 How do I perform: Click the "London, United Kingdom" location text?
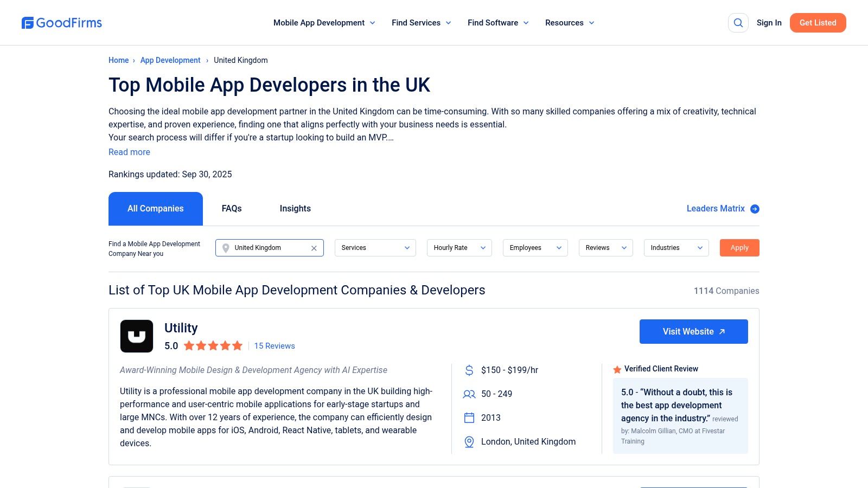click(x=528, y=442)
